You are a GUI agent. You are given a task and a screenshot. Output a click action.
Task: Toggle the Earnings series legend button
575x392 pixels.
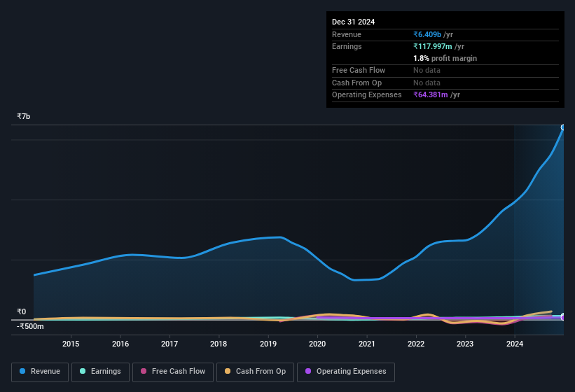[100, 372]
